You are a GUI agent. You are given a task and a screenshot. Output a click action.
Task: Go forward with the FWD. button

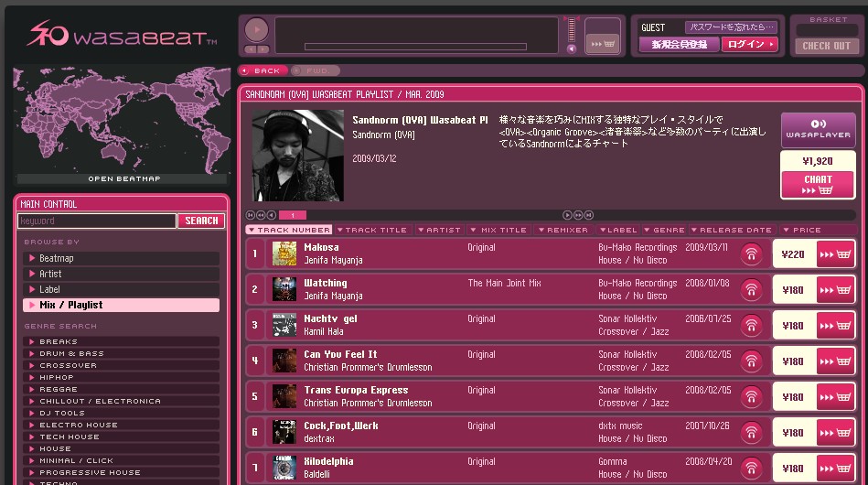pos(315,70)
